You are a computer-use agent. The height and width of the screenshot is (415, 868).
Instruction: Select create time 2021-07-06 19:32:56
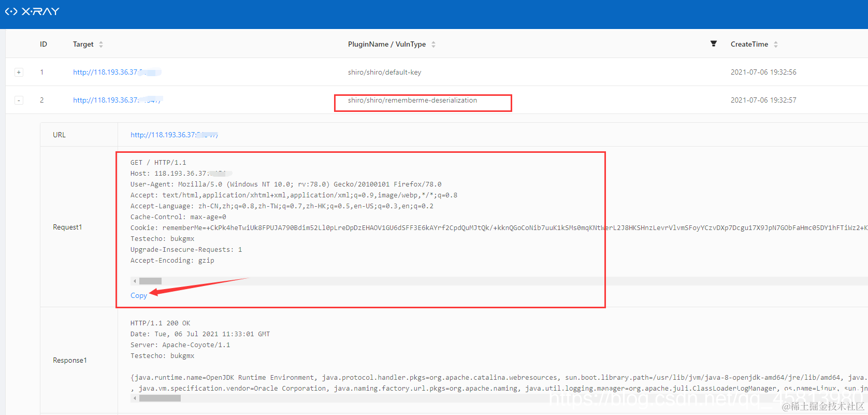(x=763, y=72)
